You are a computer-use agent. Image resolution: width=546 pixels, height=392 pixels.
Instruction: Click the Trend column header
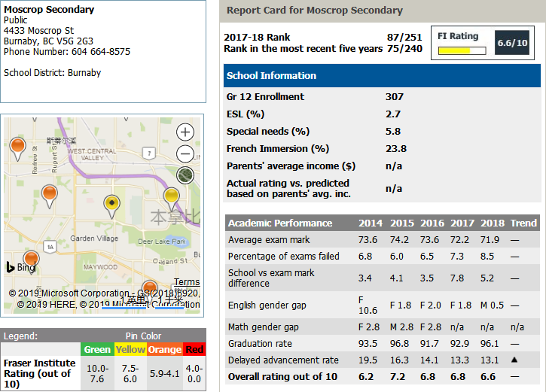(x=523, y=223)
